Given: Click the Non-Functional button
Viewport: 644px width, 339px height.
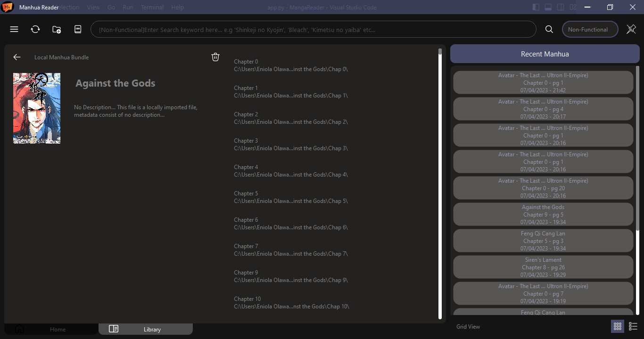Looking at the screenshot, I should point(590,29).
